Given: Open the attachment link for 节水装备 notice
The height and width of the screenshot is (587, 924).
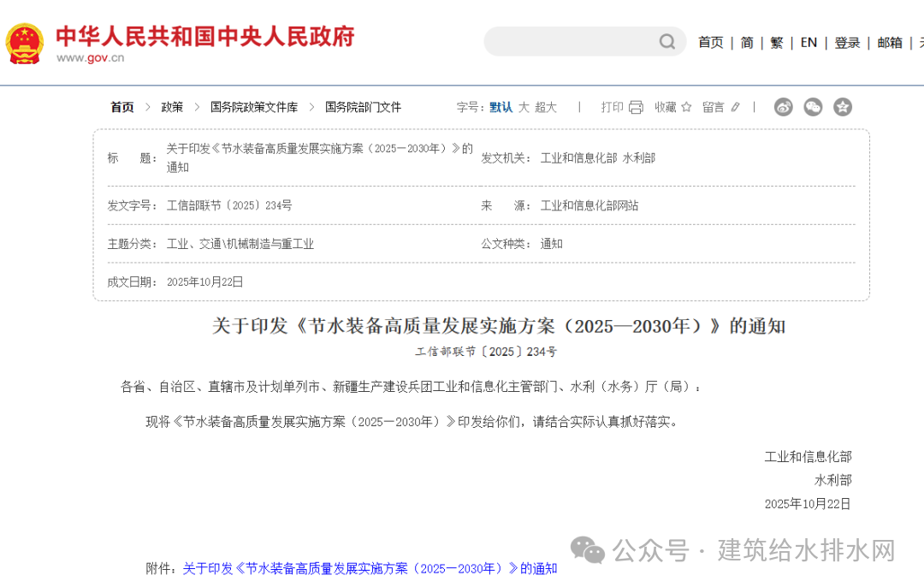Looking at the screenshot, I should pos(370,568).
